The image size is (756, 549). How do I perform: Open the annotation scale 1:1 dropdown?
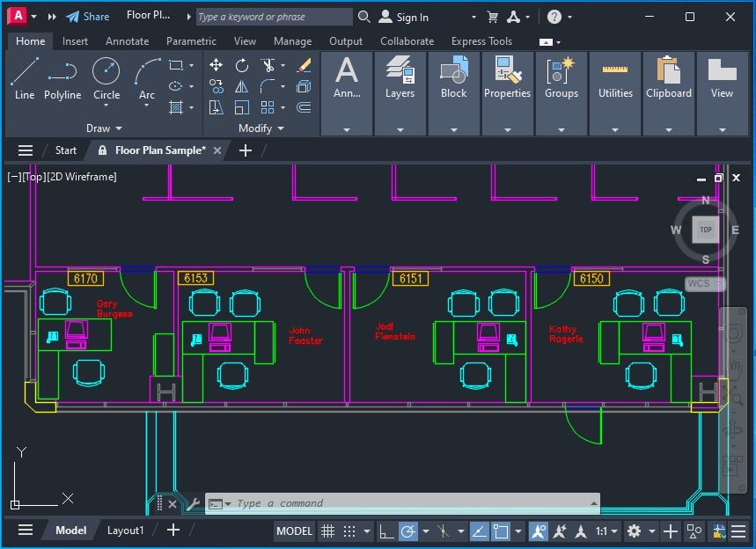tap(606, 531)
